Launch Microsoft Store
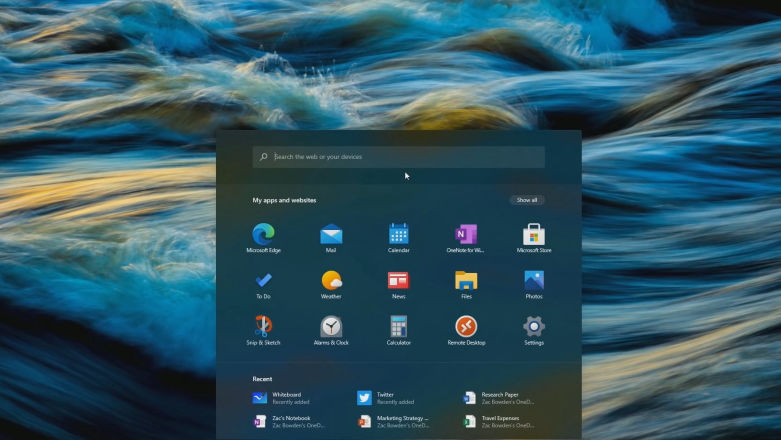781x440 pixels. point(533,238)
